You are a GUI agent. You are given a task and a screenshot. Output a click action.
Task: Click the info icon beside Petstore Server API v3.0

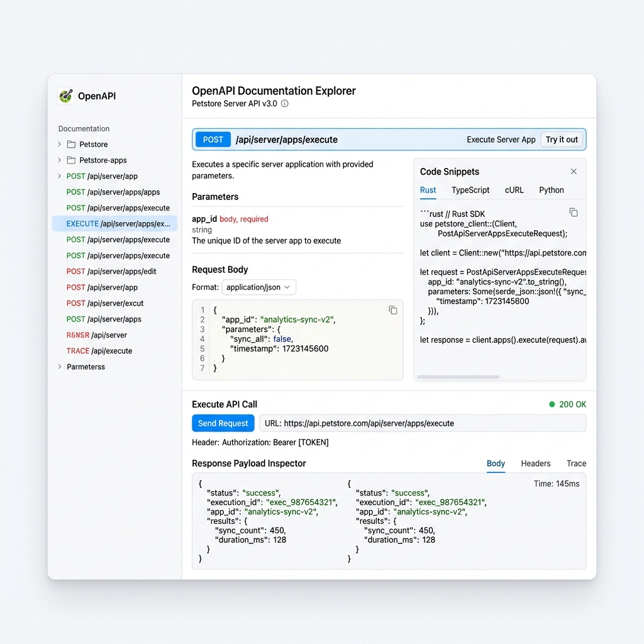tap(285, 104)
